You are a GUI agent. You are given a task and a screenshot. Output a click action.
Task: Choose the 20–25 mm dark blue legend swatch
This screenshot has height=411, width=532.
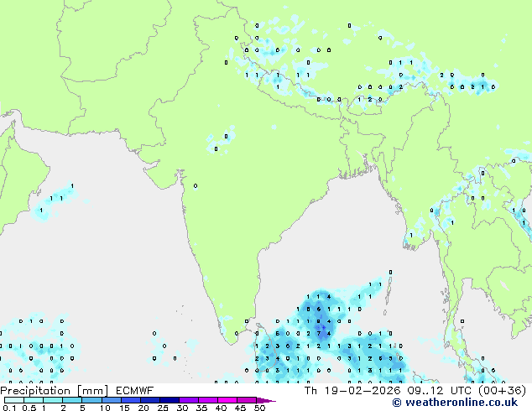click(x=150, y=400)
